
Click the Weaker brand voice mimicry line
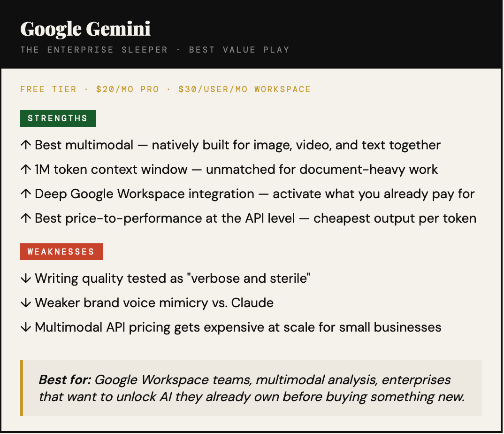pyautogui.click(x=154, y=303)
